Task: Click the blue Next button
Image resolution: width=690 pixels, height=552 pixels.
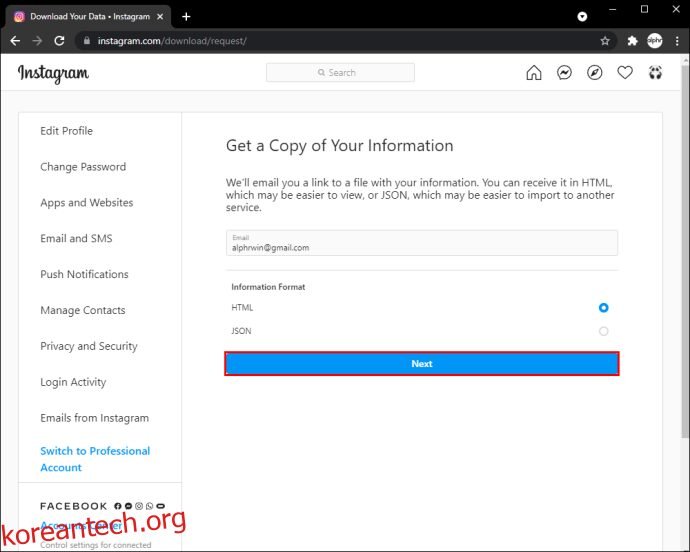Action: 422,364
